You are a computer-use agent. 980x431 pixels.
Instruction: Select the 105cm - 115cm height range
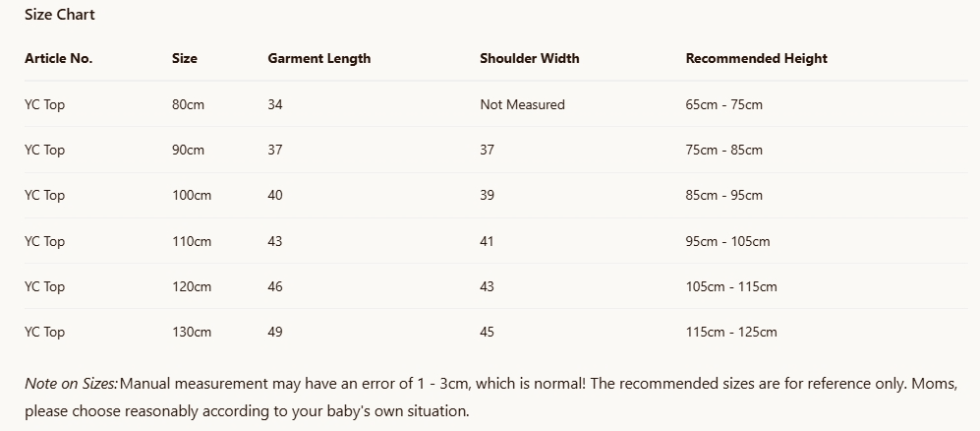click(731, 286)
